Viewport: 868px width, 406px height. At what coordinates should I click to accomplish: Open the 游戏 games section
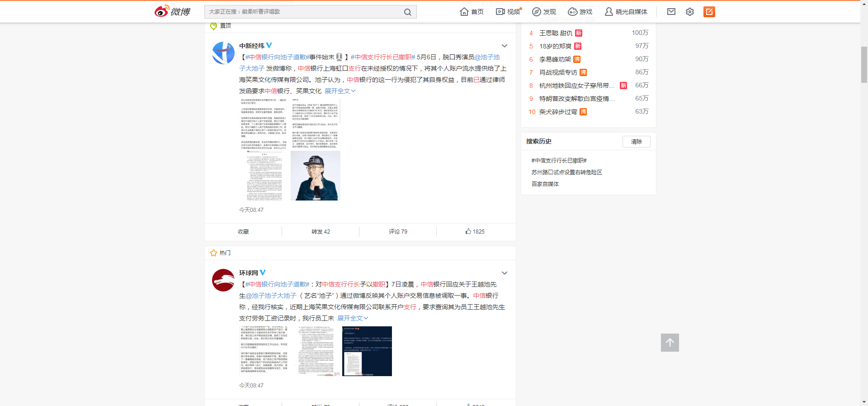pos(580,12)
